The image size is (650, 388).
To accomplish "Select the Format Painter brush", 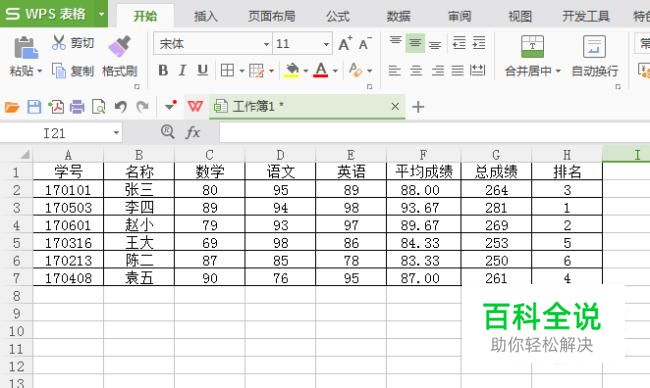I will (119, 46).
